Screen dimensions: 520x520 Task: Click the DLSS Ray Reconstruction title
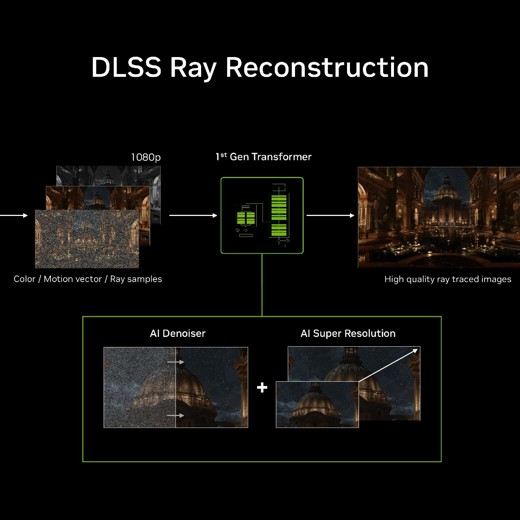point(260,68)
